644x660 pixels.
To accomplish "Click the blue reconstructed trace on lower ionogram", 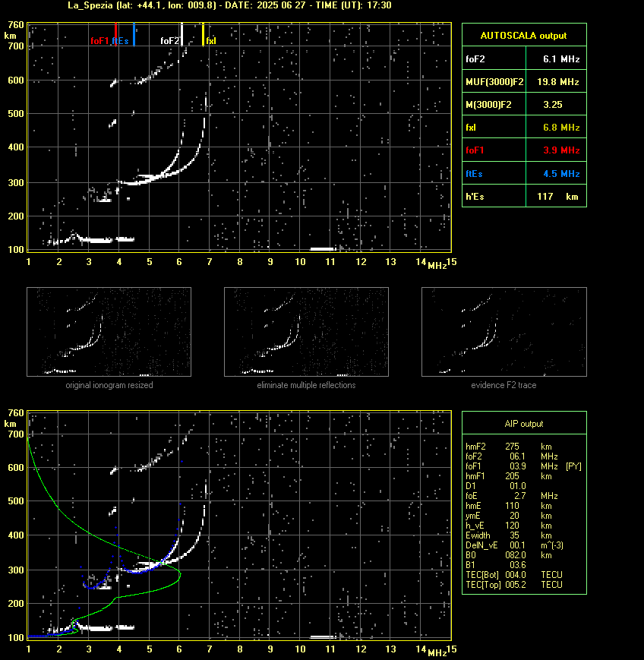I will tap(137, 572).
